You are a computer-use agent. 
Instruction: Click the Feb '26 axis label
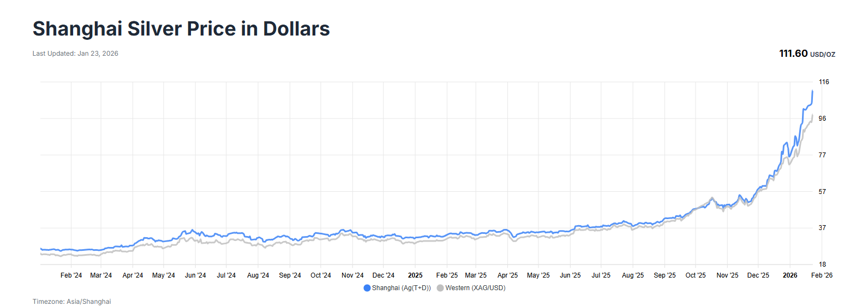(x=822, y=275)
